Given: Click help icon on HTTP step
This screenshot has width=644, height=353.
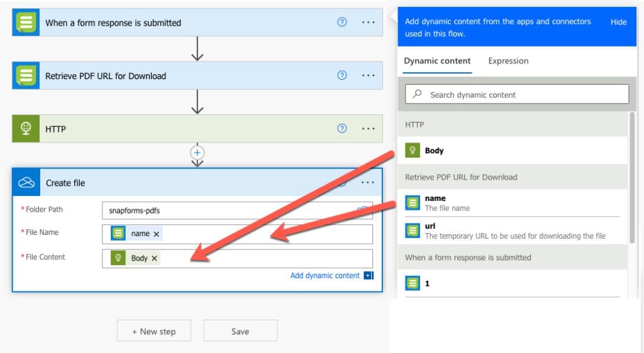Looking at the screenshot, I should [342, 129].
